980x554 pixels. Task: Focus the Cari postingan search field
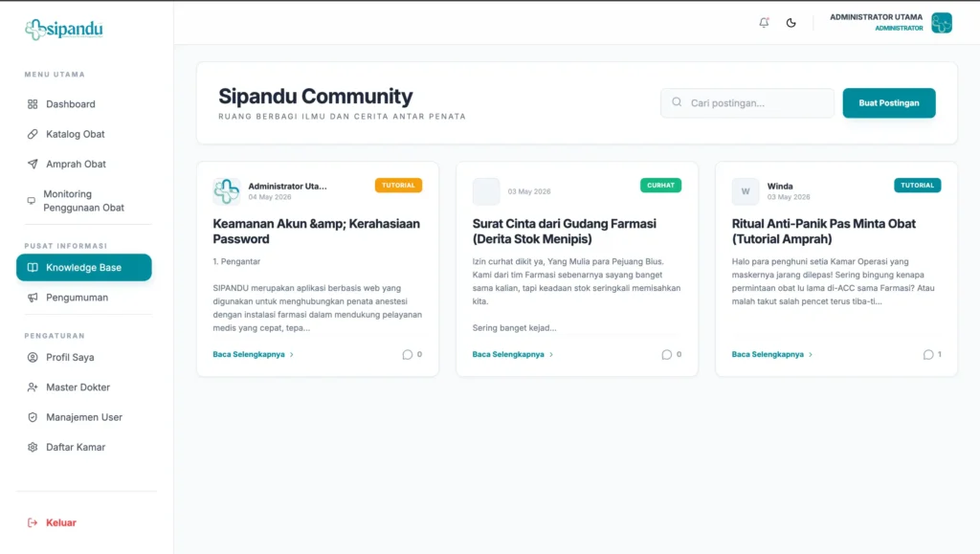(747, 103)
